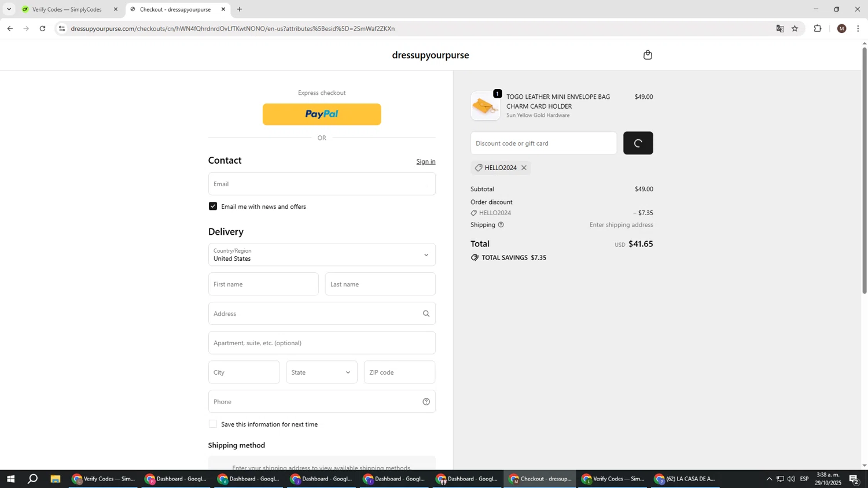
Task: Click the phone field help icon
Action: coord(426,402)
